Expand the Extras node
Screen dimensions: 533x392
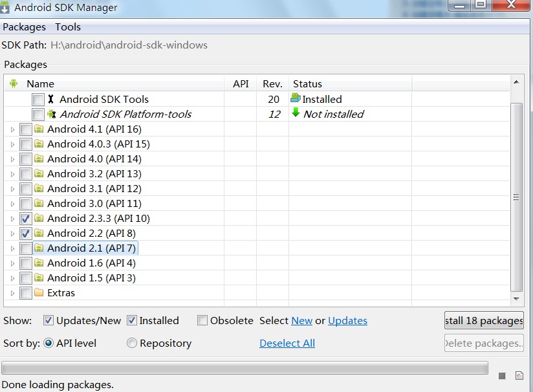coord(12,293)
